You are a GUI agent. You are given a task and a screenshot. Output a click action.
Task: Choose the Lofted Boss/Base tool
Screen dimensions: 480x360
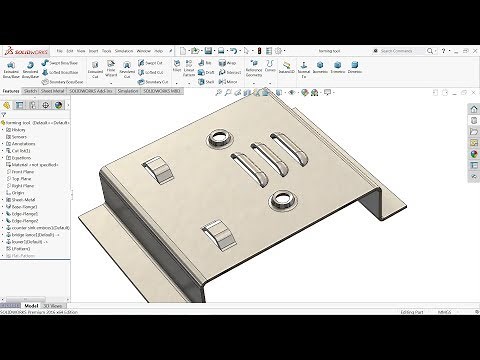[x=60, y=72]
